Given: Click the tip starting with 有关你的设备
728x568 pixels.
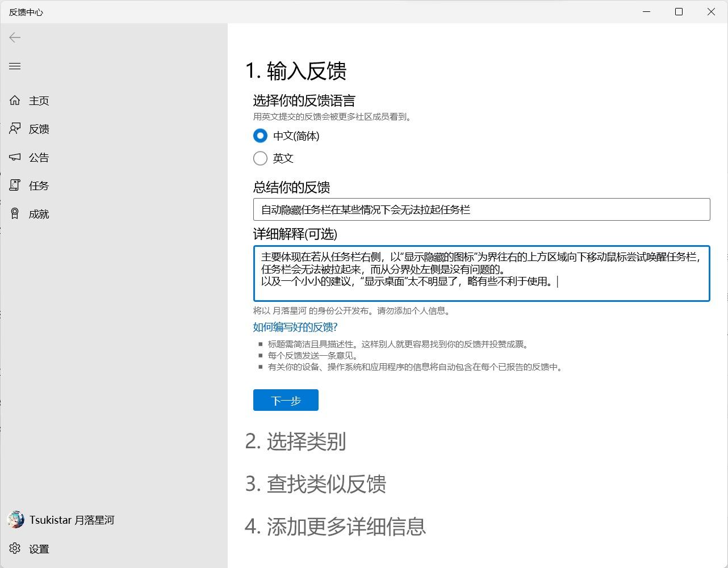Looking at the screenshot, I should pos(416,367).
